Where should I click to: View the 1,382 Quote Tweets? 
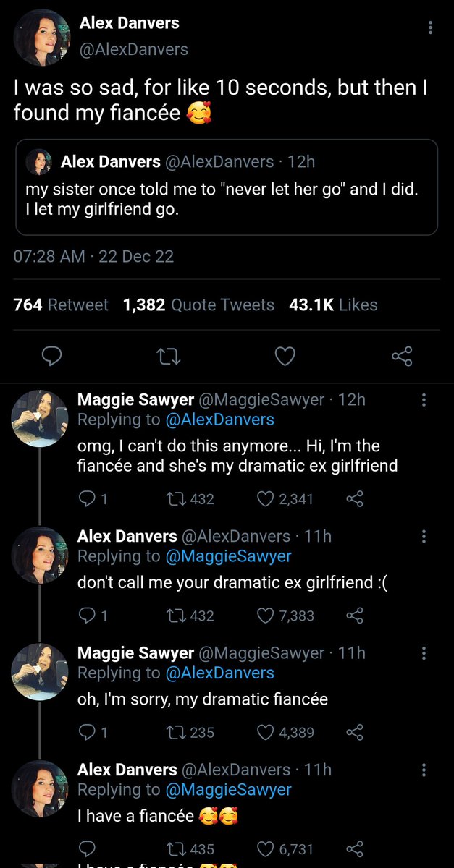tap(198, 305)
